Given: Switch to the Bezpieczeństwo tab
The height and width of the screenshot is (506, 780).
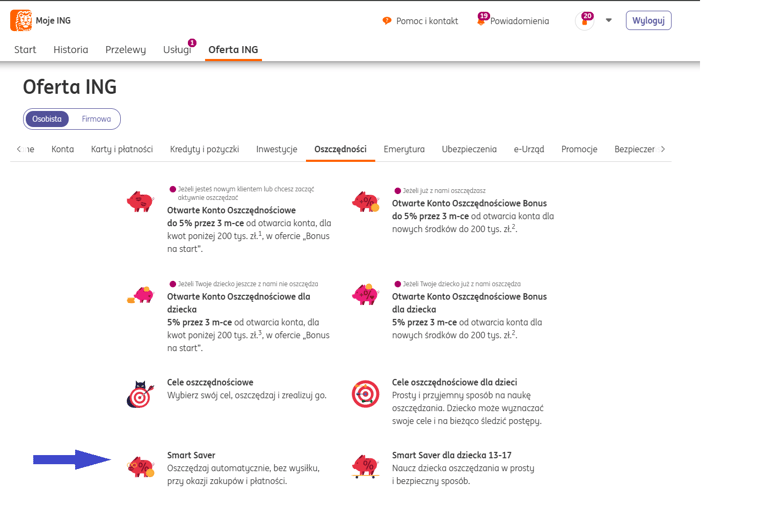Looking at the screenshot, I should click(634, 149).
